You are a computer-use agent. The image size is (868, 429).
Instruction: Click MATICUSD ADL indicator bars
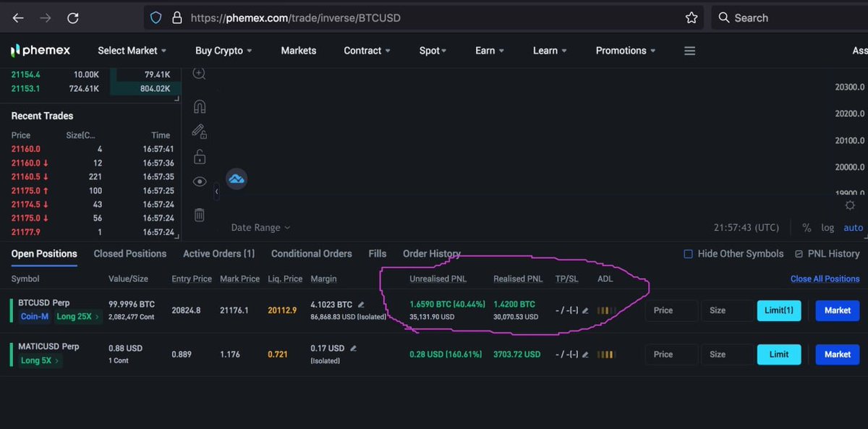(x=607, y=354)
